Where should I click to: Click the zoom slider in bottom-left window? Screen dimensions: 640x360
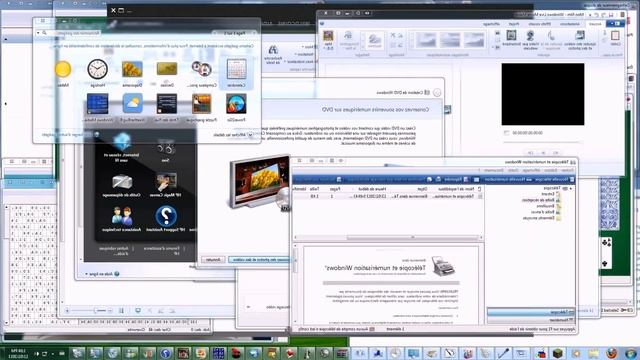click(95, 311)
